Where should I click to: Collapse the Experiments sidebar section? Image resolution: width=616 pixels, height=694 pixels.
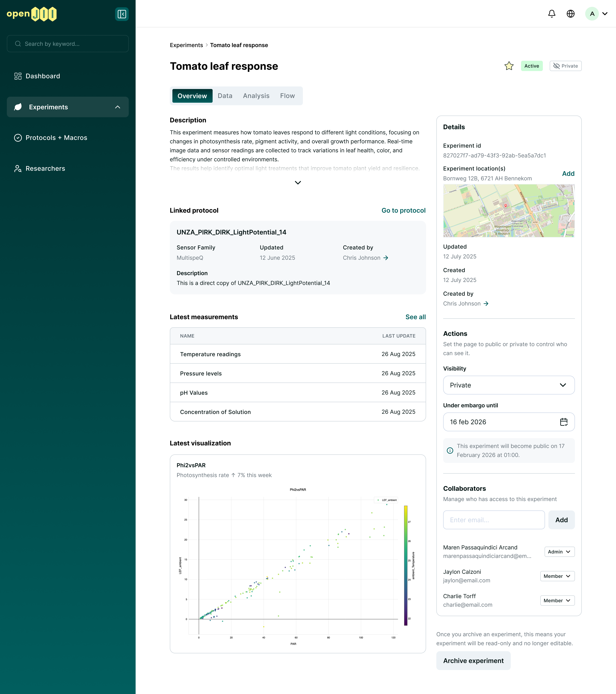(118, 107)
